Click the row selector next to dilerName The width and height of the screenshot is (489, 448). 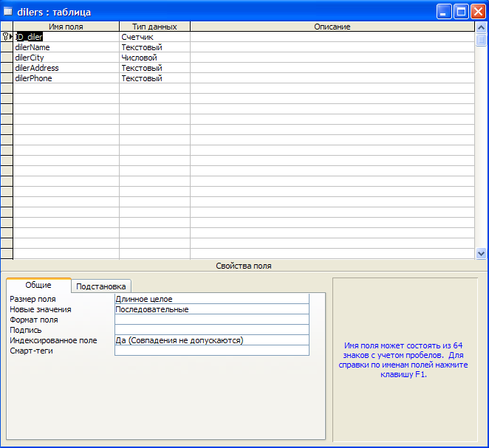coord(7,47)
